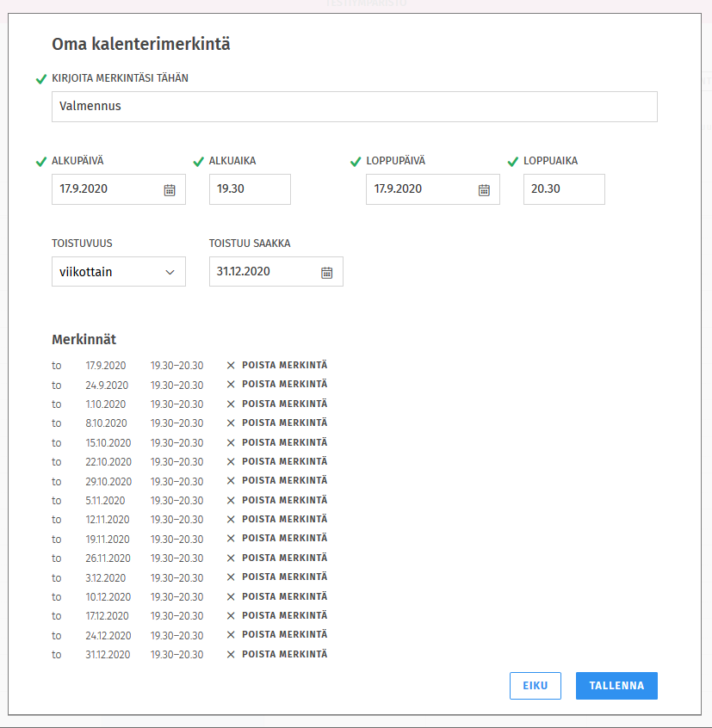Viewport: 712px width, 728px height.
Task: Click Poista merkintä for 12.11.2020
Action: point(284,520)
